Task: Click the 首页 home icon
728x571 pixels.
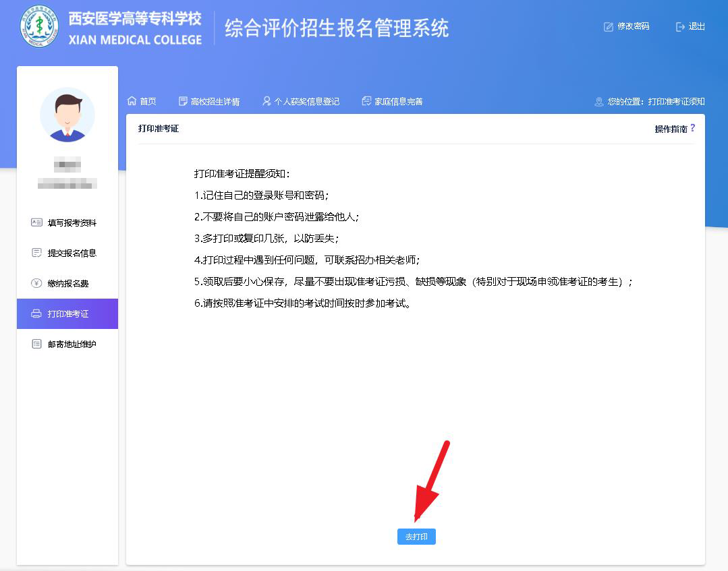Action: point(132,101)
